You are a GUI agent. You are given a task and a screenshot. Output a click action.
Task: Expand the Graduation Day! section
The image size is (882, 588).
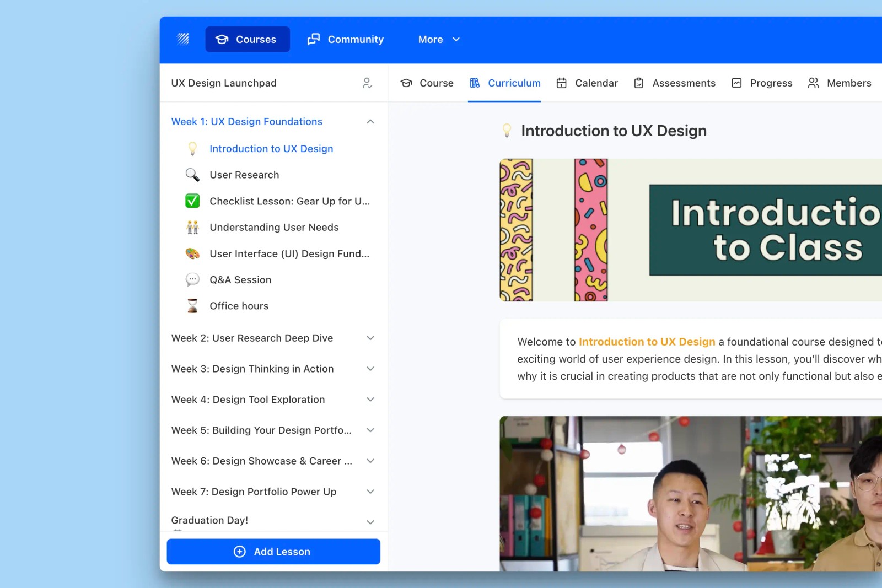coord(370,522)
